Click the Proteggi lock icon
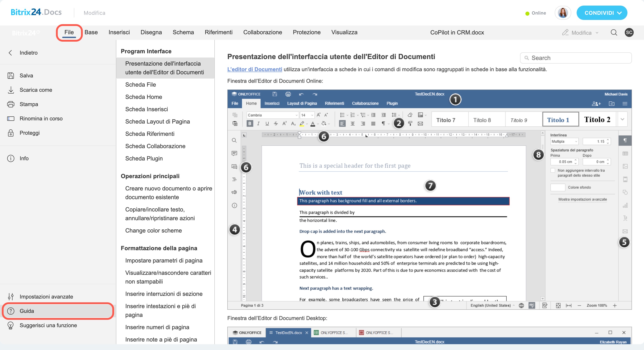Screen dimensions: 644x350 click(11, 133)
